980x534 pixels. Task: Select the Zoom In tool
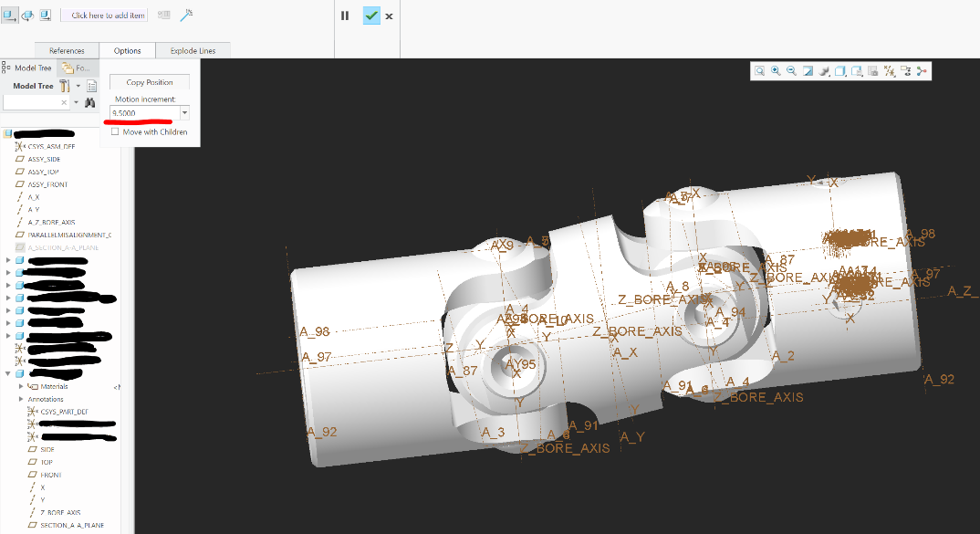pyautogui.click(x=775, y=70)
